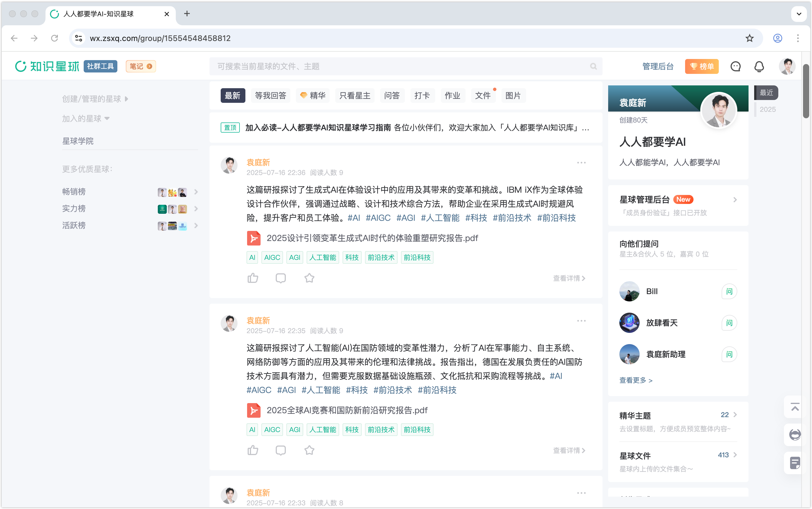The width and height of the screenshot is (812, 509).
Task: Open the notification bell
Action: (759, 66)
